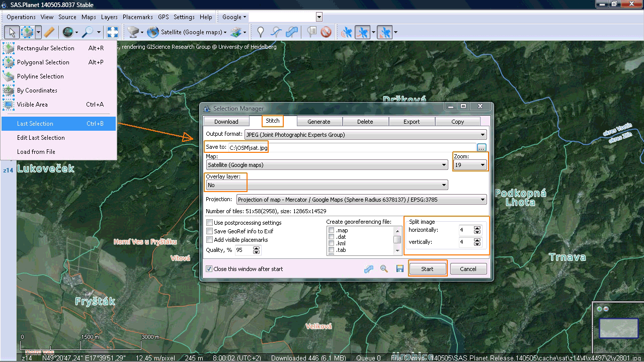Image resolution: width=644 pixels, height=362 pixels.
Task: Click the GPS track toolbar icon
Action: (362, 32)
